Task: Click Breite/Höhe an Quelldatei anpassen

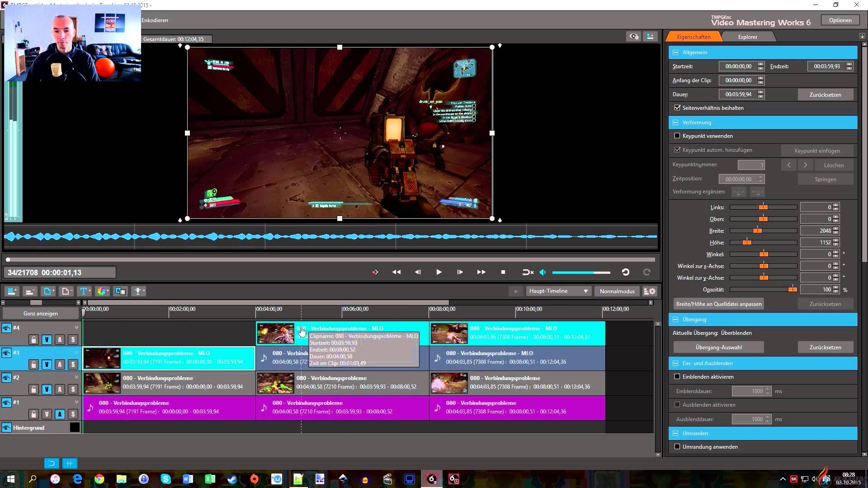Action: (x=718, y=304)
